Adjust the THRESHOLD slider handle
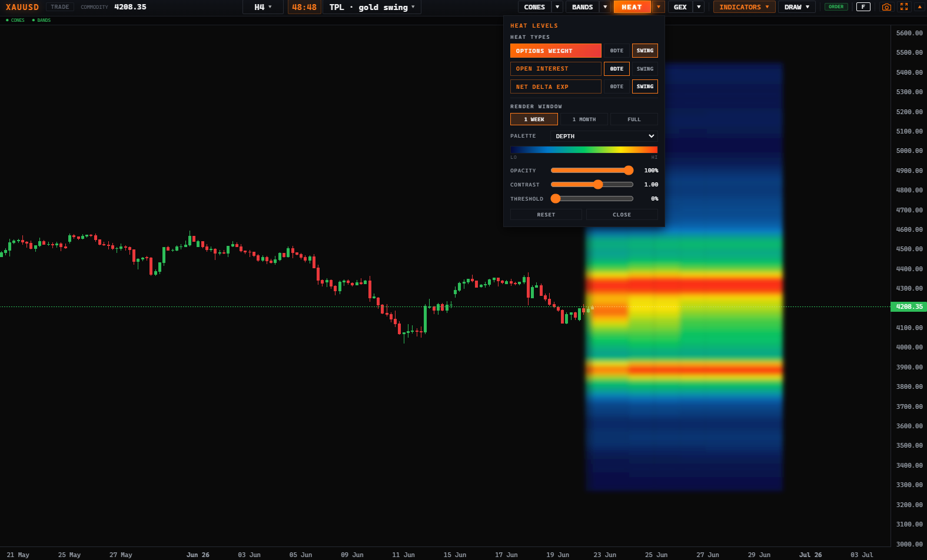Image resolution: width=927 pixels, height=560 pixels. [x=556, y=199]
